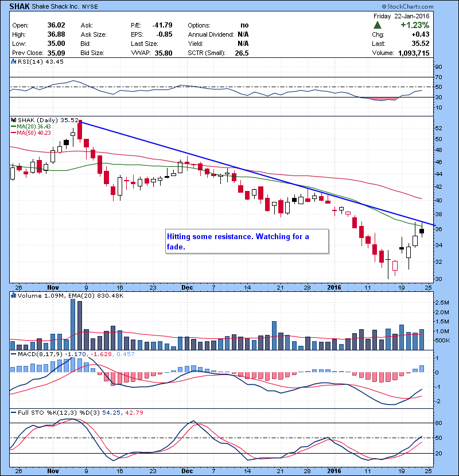Screen dimensions: 459x476
Task: Click the Chg value +0.43
Action: tap(421, 34)
